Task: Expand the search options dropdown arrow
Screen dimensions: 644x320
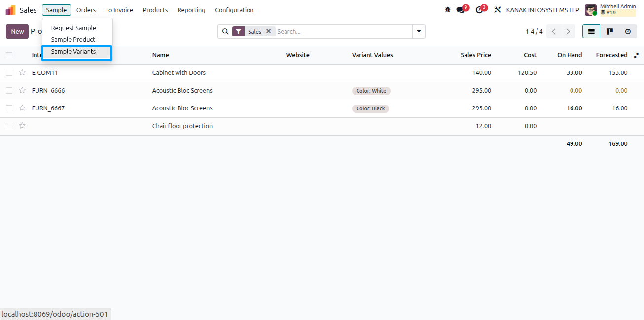Action: tap(419, 31)
